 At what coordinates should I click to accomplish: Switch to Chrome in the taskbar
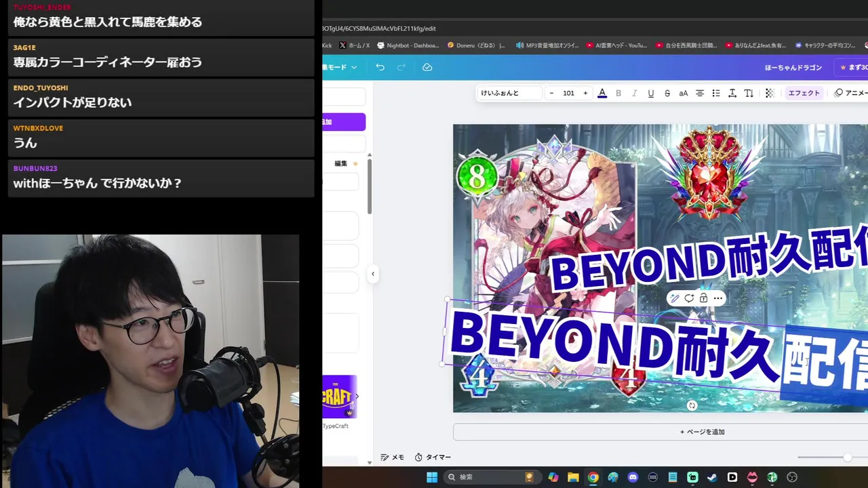(593, 477)
